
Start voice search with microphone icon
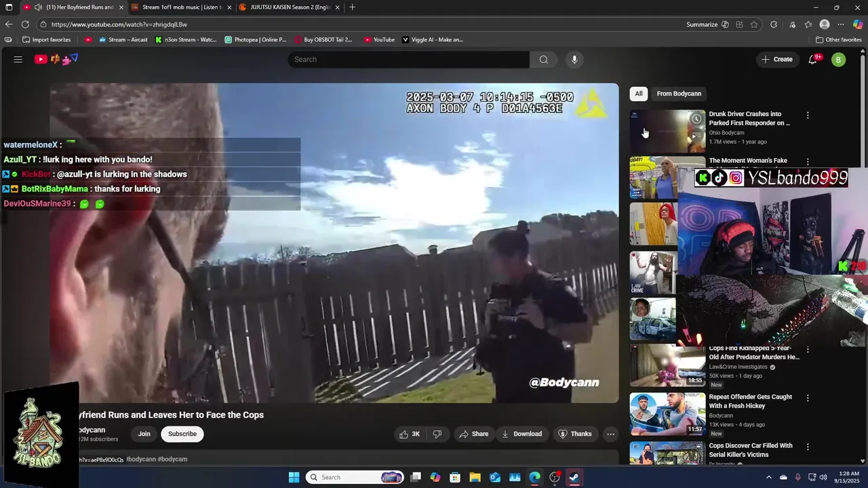pyautogui.click(x=574, y=60)
